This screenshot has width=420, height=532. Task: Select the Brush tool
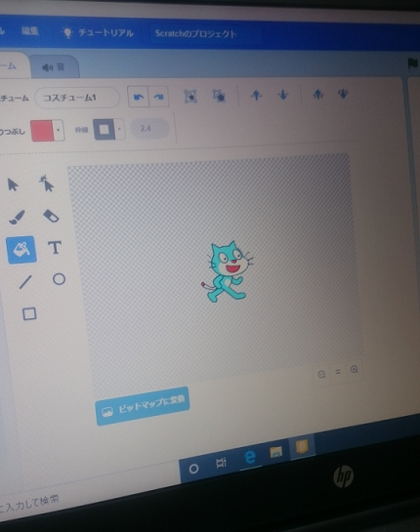point(17,217)
